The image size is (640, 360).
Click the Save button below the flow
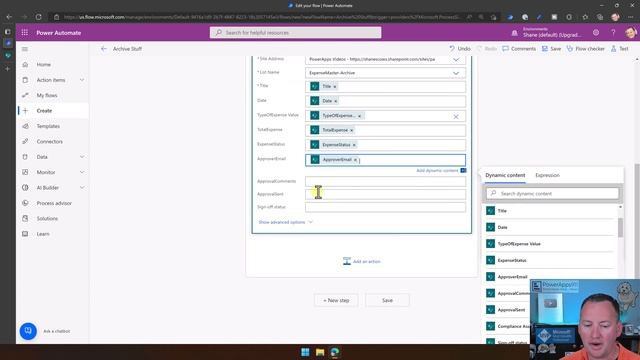[x=387, y=300]
